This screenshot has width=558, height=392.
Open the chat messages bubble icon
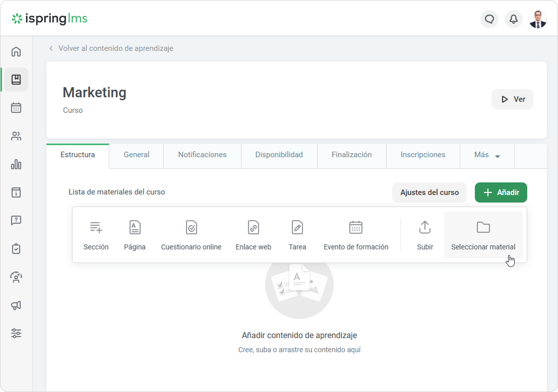point(489,19)
